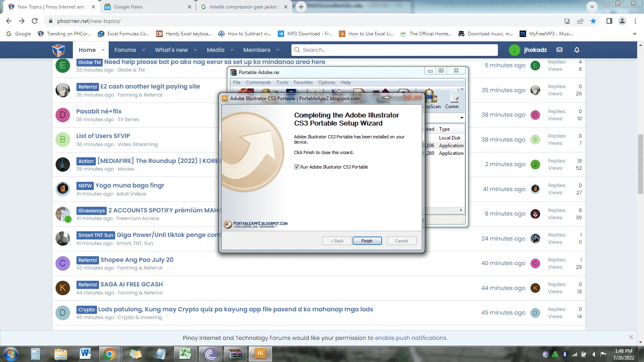The height and width of the screenshot is (362, 644).
Task: Open jhokadz account menu
Action: coord(528,50)
